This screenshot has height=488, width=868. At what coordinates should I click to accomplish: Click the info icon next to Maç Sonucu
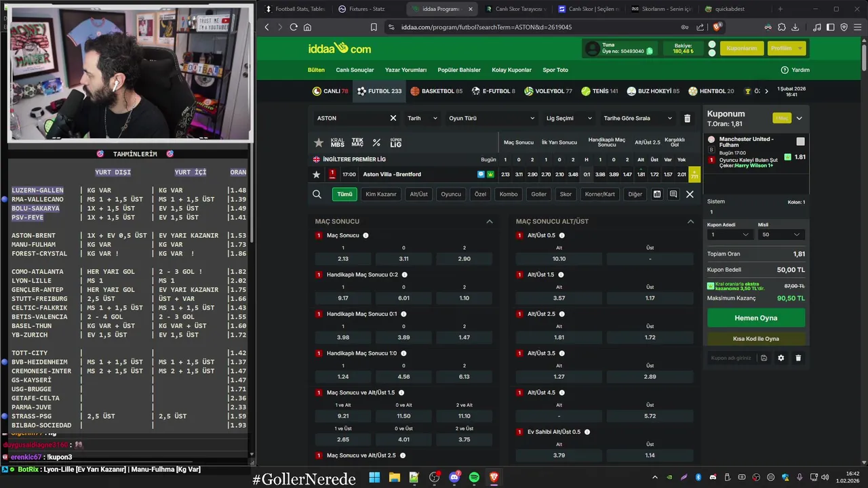(366, 235)
